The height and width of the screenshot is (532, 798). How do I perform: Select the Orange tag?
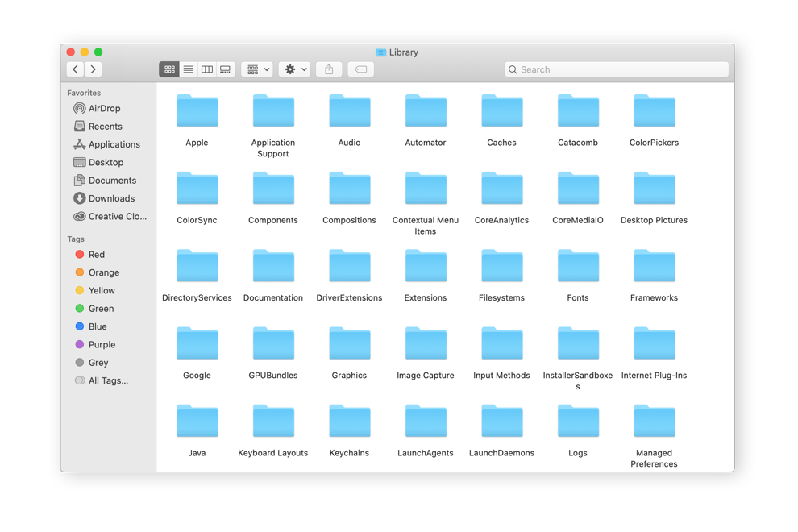[x=98, y=272]
